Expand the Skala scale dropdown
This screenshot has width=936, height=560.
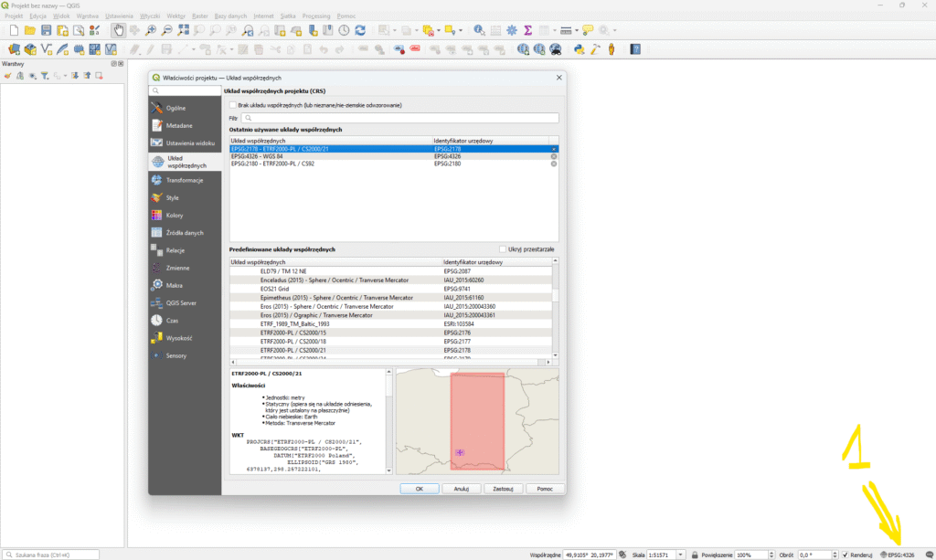pyautogui.click(x=682, y=555)
